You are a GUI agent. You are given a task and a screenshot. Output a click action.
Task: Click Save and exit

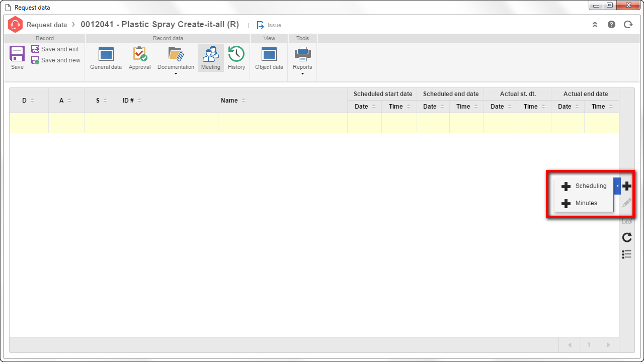(55, 49)
